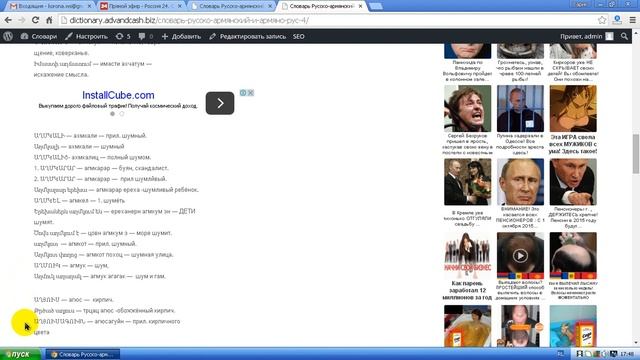Click the Путина задержали в Одессе caption
Viewport: 640px width, 360px height.
click(x=520, y=144)
